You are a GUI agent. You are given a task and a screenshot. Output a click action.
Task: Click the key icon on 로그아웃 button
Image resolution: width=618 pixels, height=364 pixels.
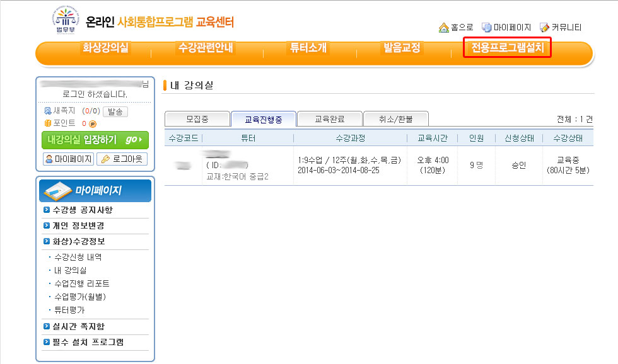point(105,159)
